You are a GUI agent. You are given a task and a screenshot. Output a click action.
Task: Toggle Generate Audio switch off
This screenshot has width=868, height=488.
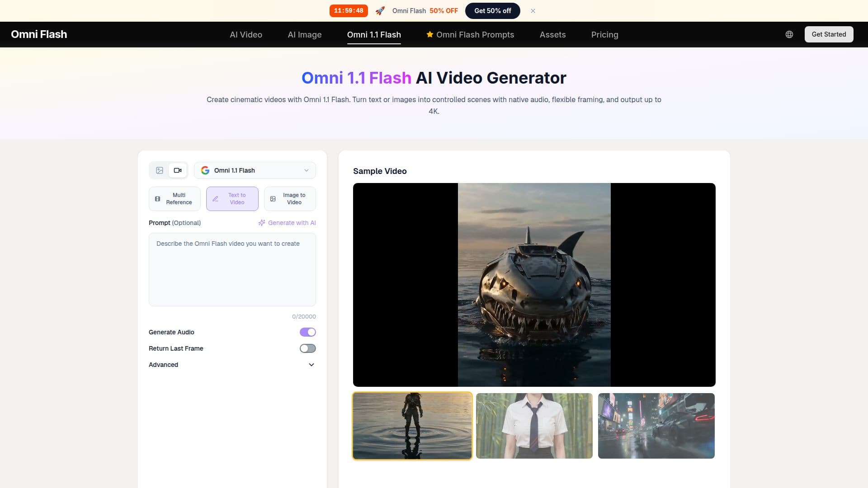pos(308,332)
